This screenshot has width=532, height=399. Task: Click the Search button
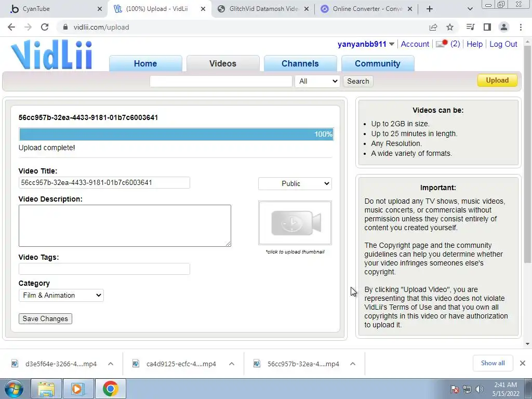[358, 81]
